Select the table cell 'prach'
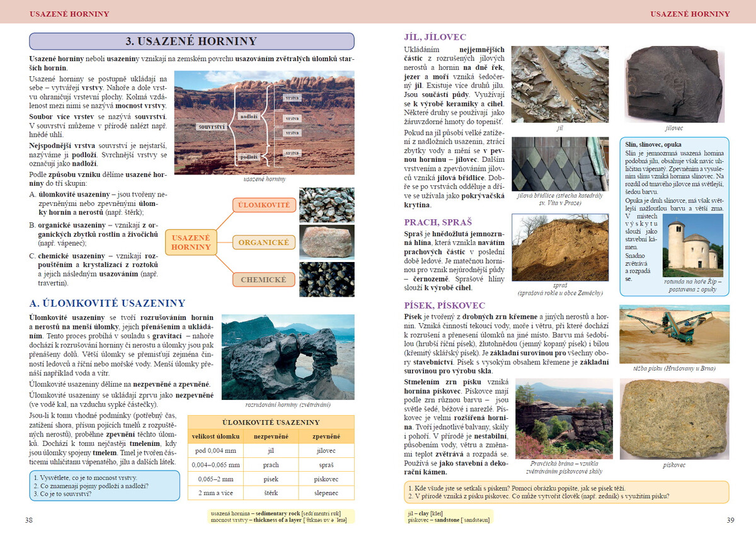Viewport: 756px width, 536px height. click(x=270, y=465)
